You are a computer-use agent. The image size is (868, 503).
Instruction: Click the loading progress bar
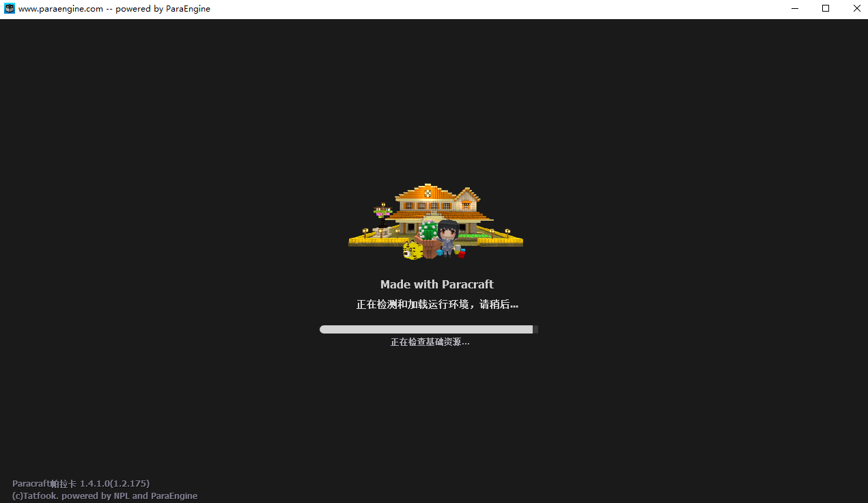pyautogui.click(x=429, y=329)
